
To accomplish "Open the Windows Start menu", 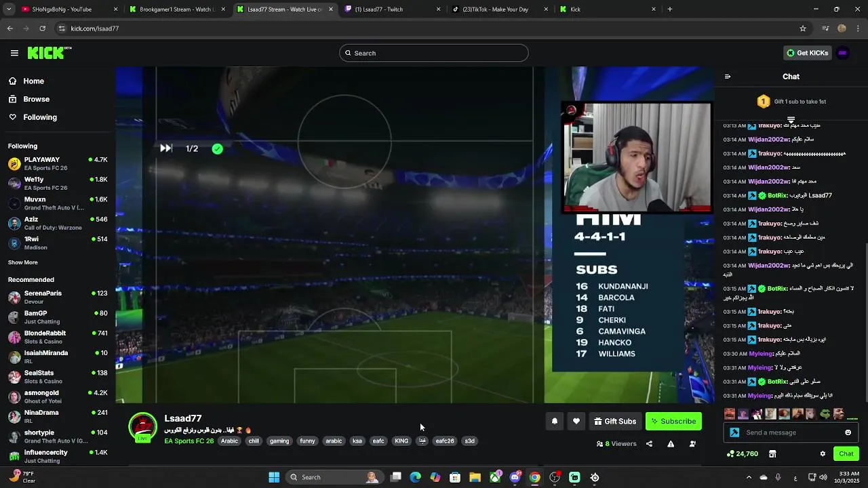I will click(274, 477).
